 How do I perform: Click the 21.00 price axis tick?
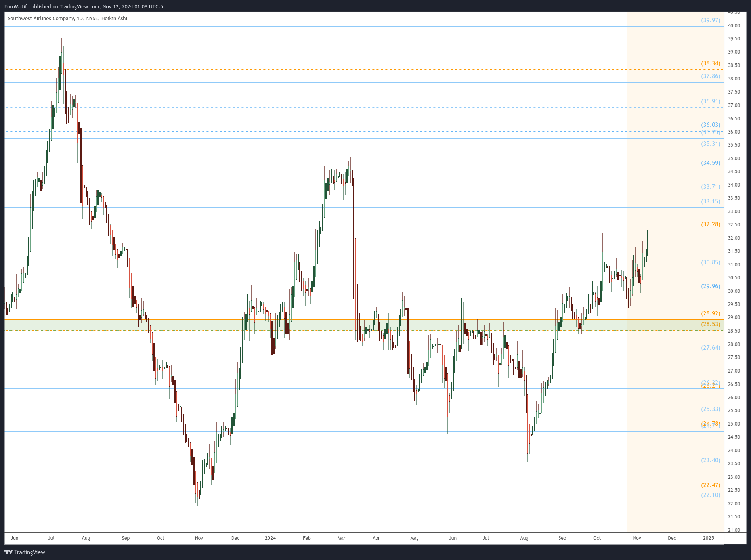click(734, 530)
